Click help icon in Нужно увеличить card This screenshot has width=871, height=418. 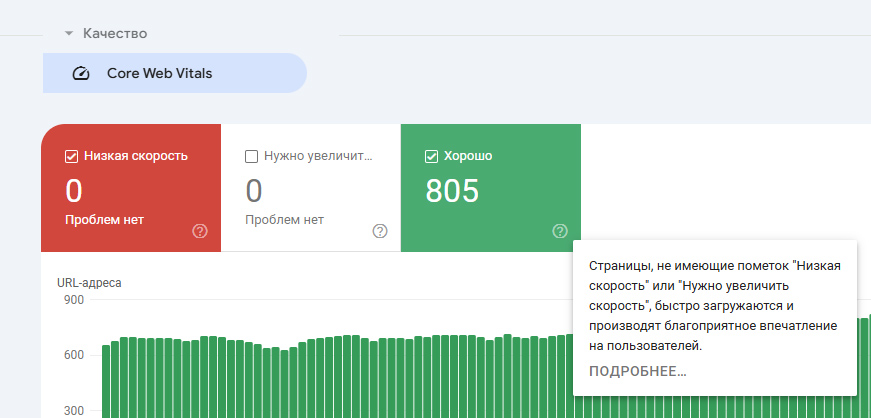pos(380,231)
